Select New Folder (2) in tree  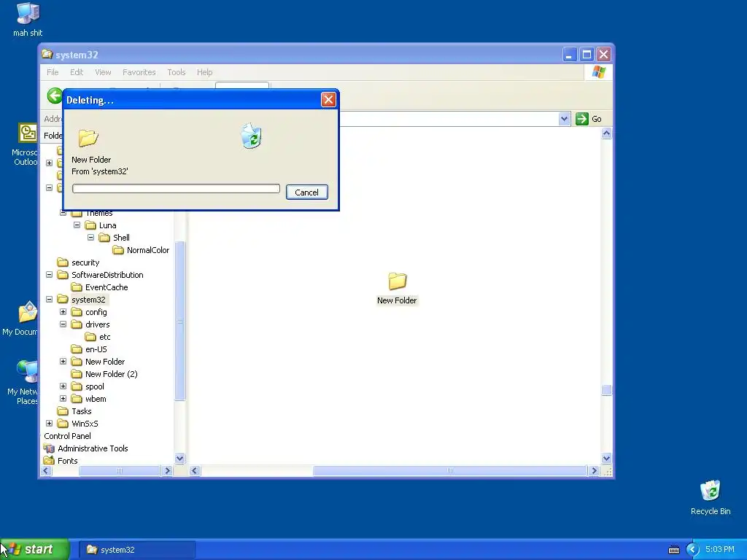[x=111, y=374]
